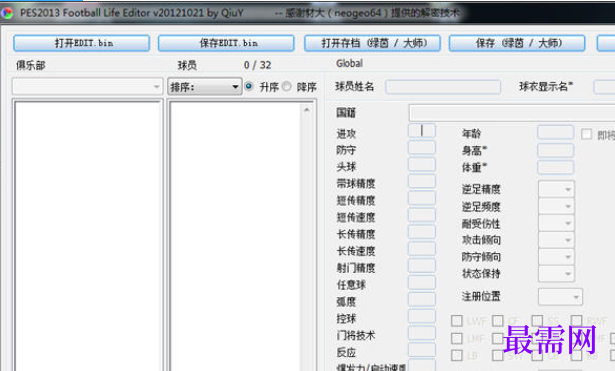Screen dimensions: 615x371
Task: Click the 防守 defense value field
Action: (422, 147)
